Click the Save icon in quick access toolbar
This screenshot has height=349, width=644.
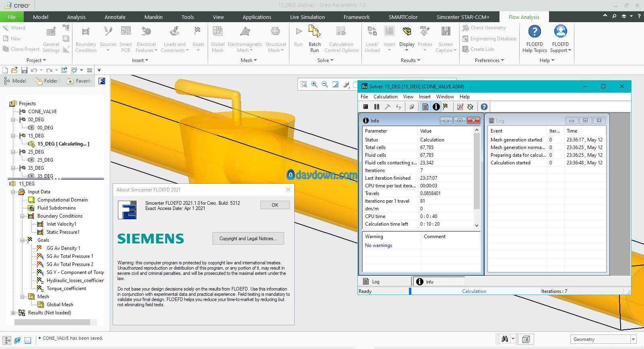point(24,70)
